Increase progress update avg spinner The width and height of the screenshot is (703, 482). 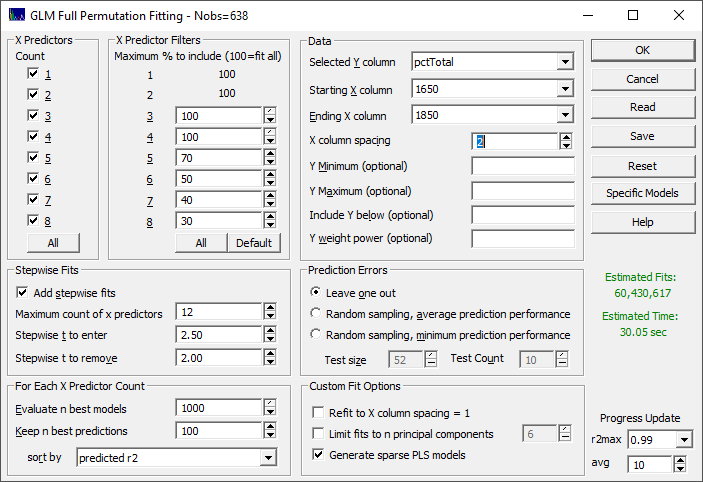coord(680,460)
